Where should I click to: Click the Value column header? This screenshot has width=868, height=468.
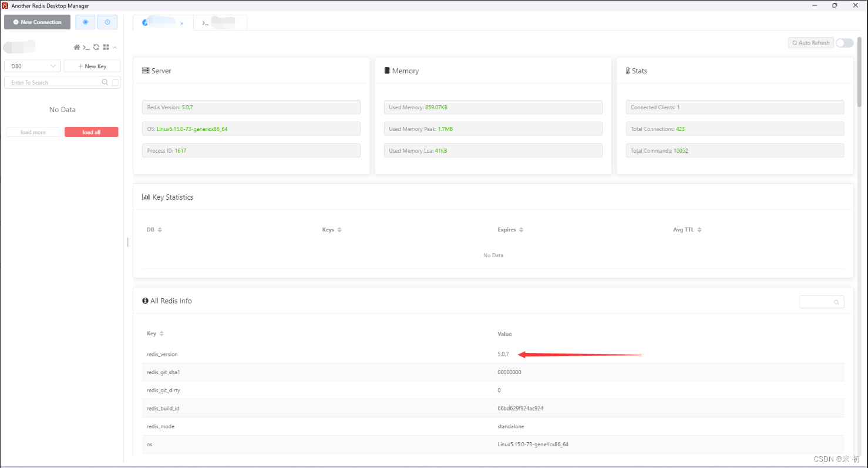[504, 334]
